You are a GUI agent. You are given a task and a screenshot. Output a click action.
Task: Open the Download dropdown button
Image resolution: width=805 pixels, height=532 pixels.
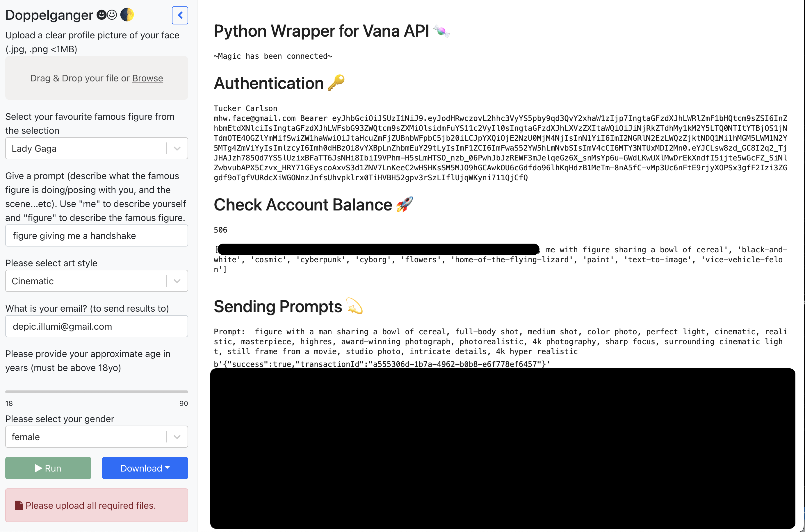pos(145,468)
